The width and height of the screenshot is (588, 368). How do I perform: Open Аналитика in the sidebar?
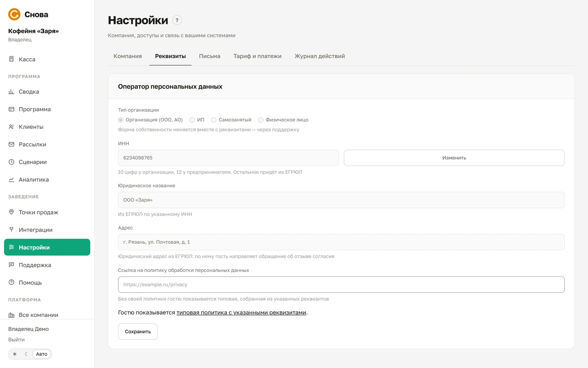47,180
